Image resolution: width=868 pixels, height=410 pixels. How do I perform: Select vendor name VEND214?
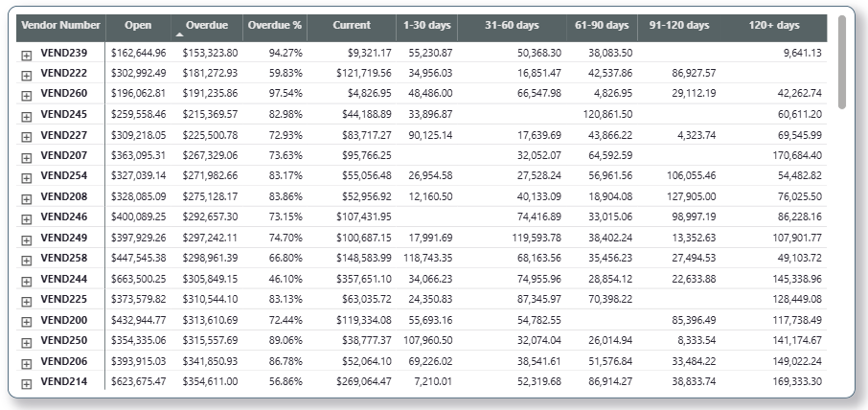coord(63,381)
